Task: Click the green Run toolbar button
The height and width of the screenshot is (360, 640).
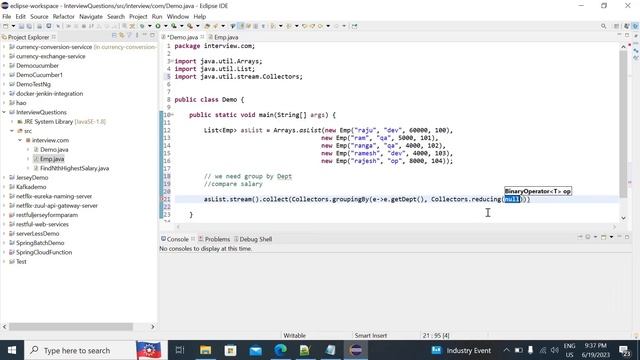Action: [158, 26]
